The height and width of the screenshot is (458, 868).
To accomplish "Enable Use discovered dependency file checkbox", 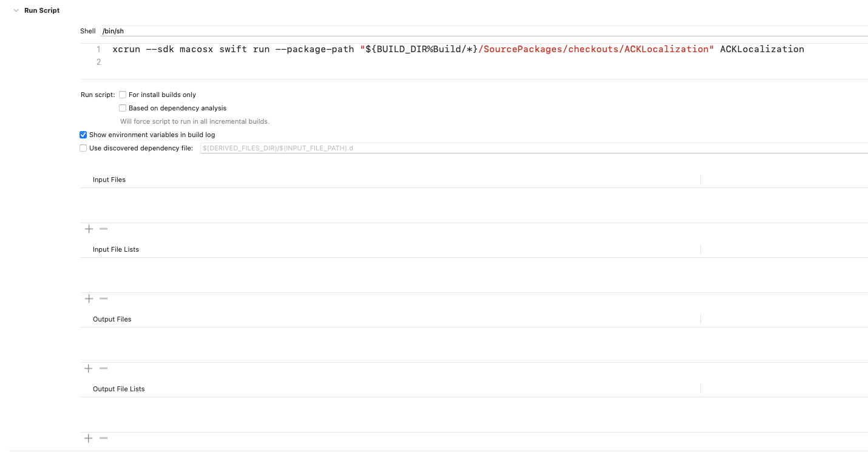I will tap(83, 148).
